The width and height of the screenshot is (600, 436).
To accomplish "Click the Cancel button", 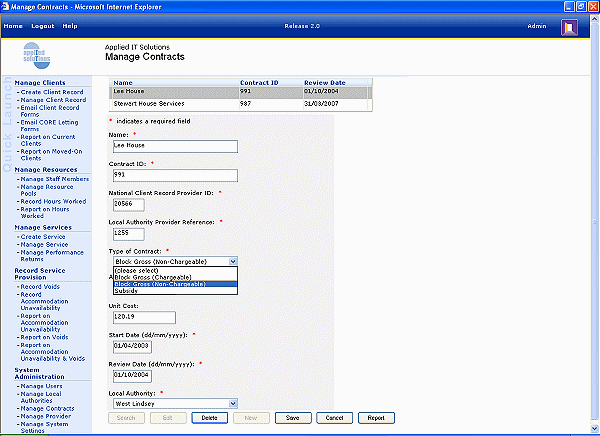I will [335, 417].
